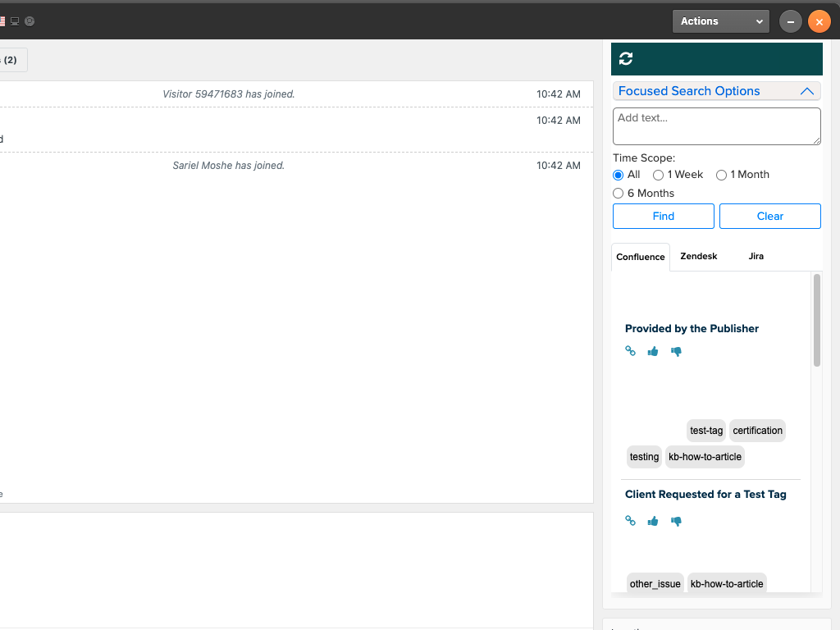Open the Jira tab

[x=756, y=257]
